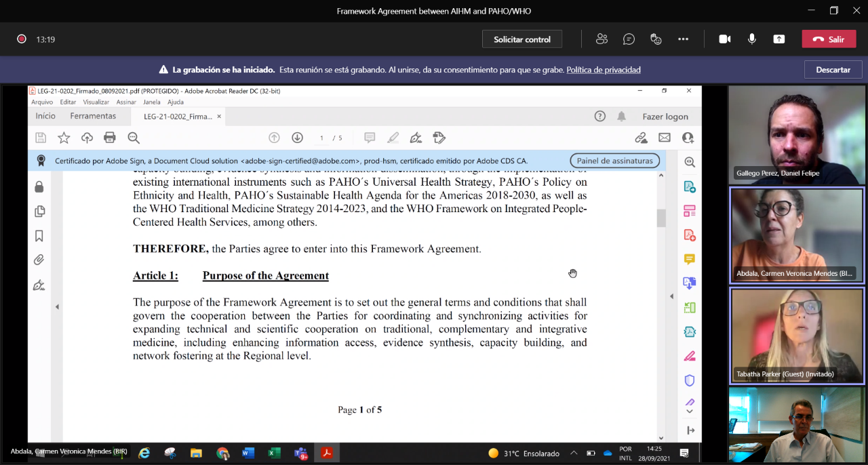Send the file by email envelope icon
Screen dimensions: 868x465
(665, 138)
